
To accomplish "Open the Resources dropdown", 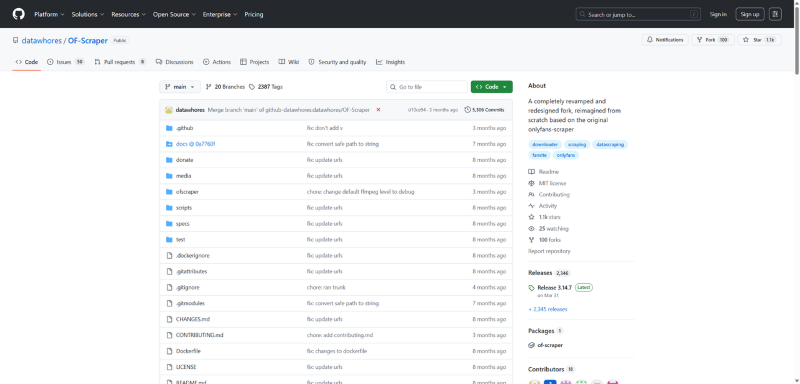I will [x=129, y=14].
